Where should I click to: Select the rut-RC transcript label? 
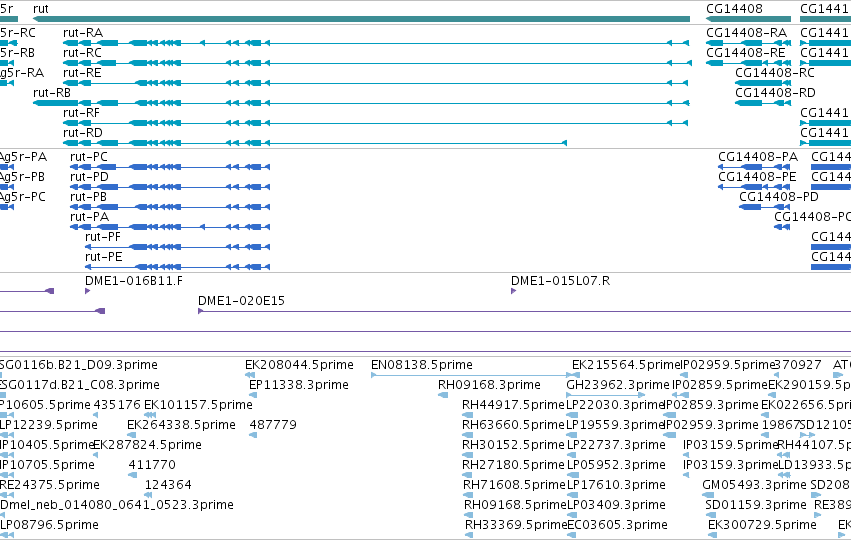pyautogui.click(x=82, y=53)
